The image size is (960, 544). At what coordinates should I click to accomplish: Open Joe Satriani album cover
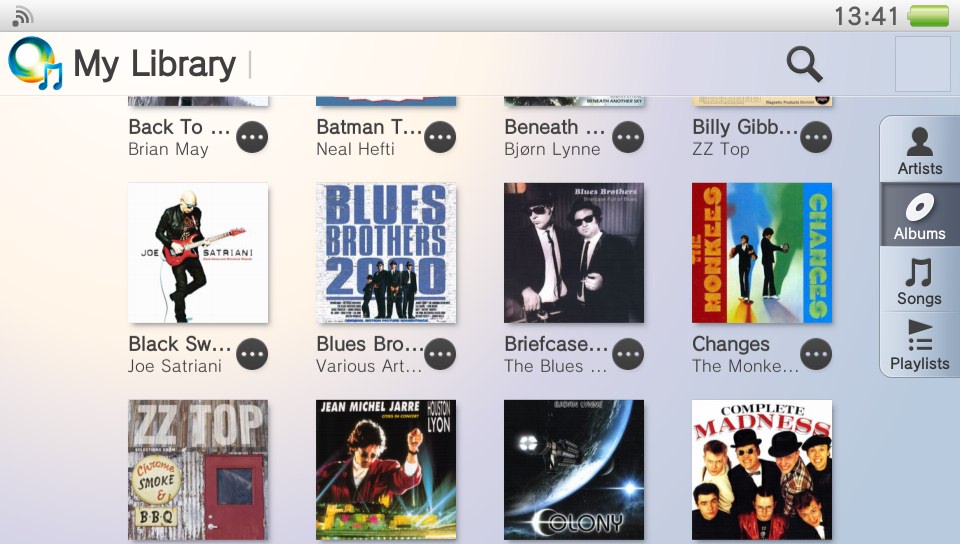[x=198, y=253]
